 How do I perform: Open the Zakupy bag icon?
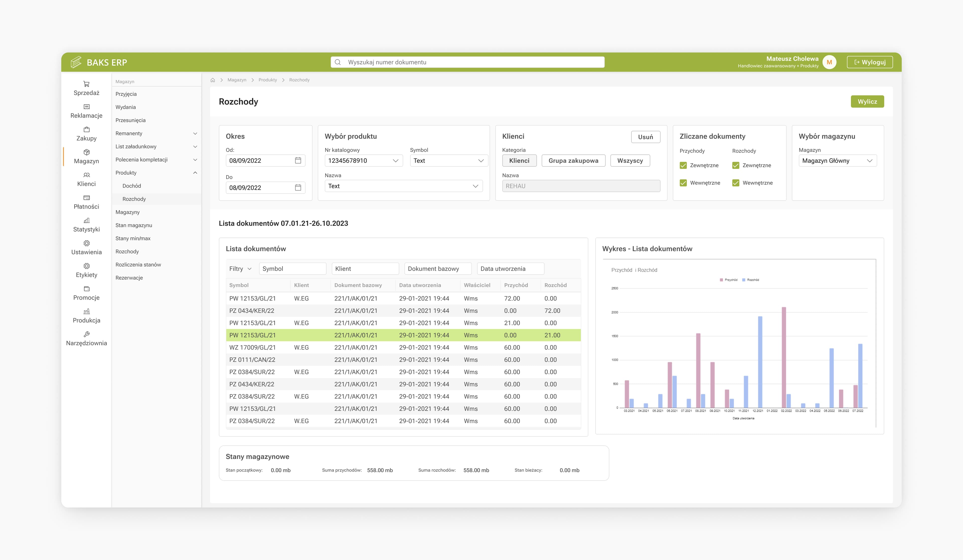pyautogui.click(x=86, y=129)
